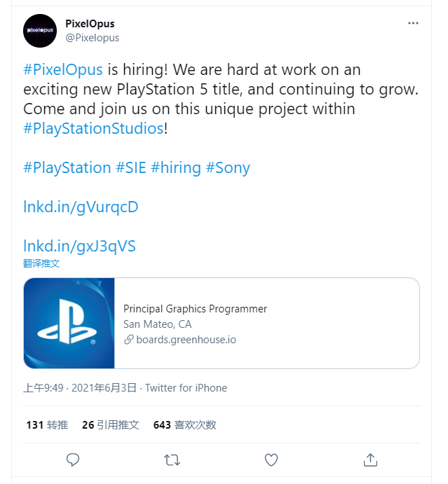Click the retweet arrows icon
448x484 pixels.
(x=171, y=459)
